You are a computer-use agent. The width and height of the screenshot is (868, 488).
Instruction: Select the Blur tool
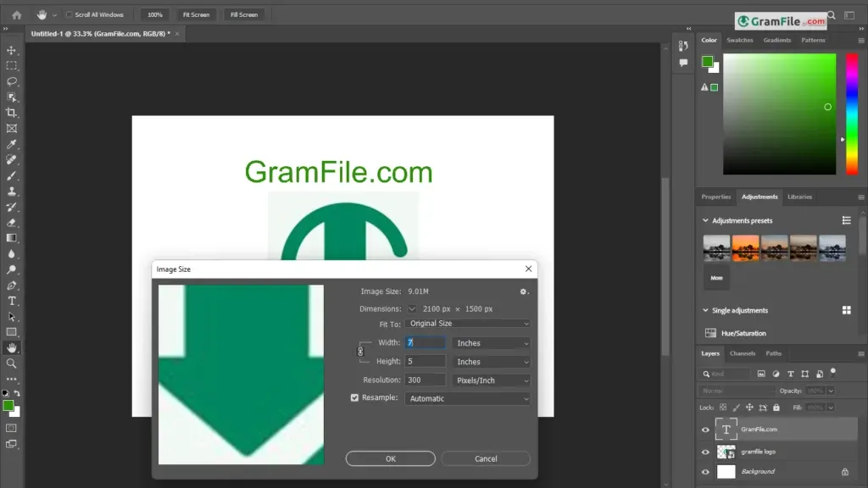12,254
